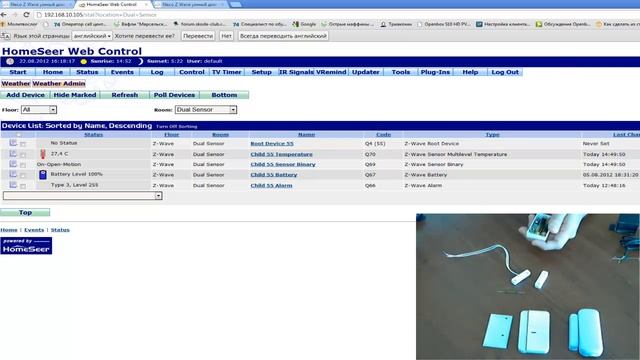Tick the checkbox for Child 55 Battery
Viewport: 640px width, 360px height.
[x=23, y=175]
